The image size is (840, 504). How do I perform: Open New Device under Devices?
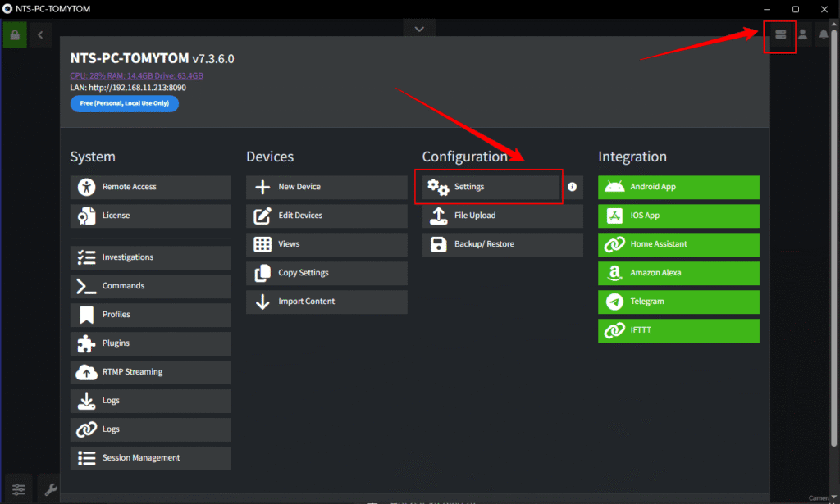[326, 187]
